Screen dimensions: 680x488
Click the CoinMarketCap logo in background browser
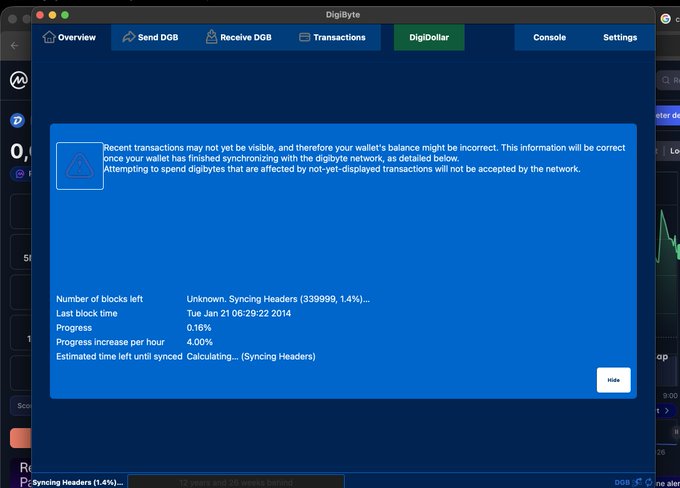pos(19,80)
